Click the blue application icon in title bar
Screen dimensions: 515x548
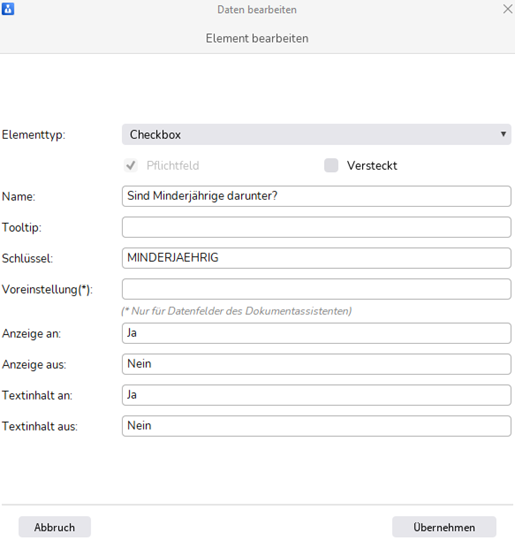click(x=8, y=9)
